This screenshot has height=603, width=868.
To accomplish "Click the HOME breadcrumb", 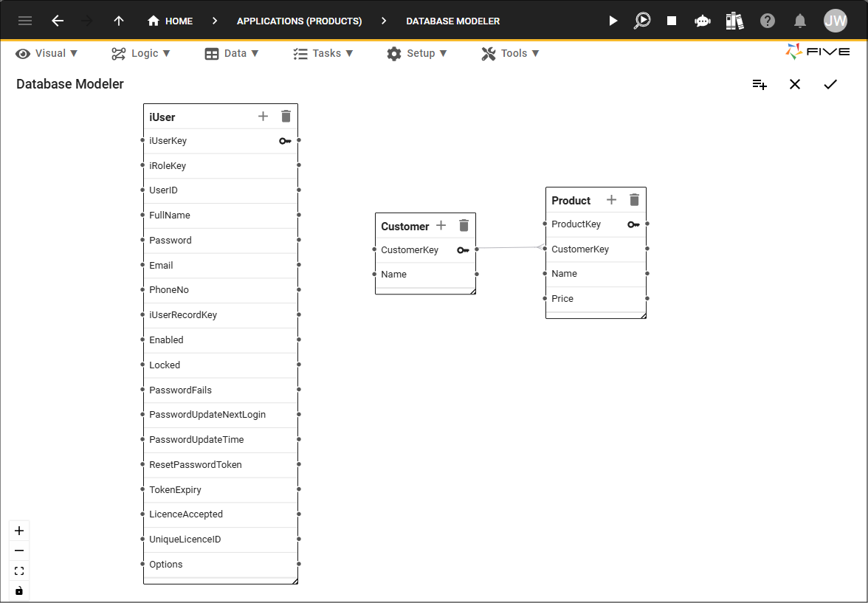I will [x=170, y=21].
